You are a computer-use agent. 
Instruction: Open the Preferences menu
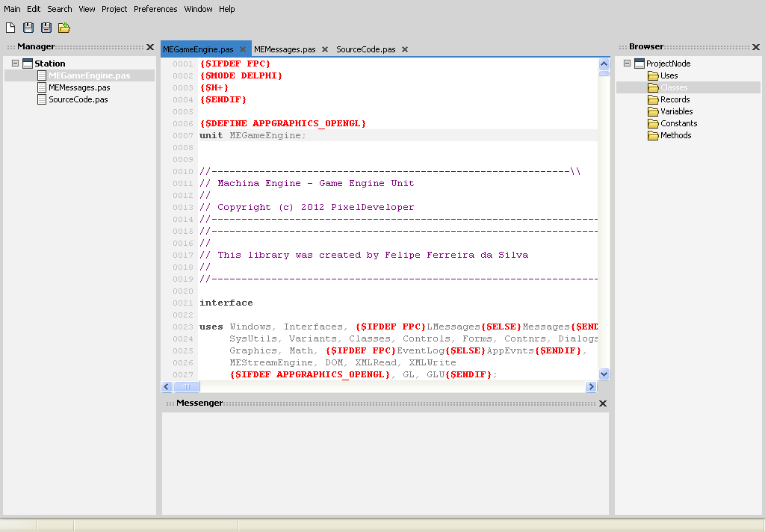(155, 9)
